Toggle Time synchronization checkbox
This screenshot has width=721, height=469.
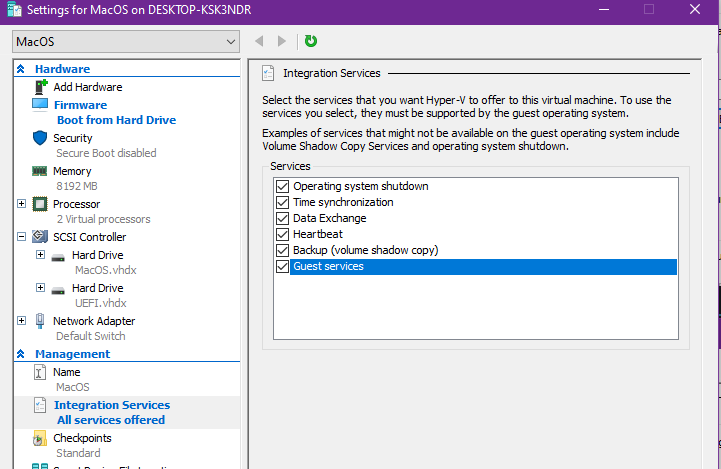pyautogui.click(x=282, y=202)
